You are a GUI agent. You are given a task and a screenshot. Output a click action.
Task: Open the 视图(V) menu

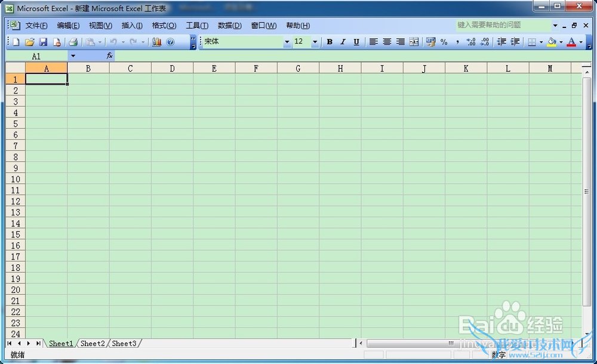[x=100, y=26]
